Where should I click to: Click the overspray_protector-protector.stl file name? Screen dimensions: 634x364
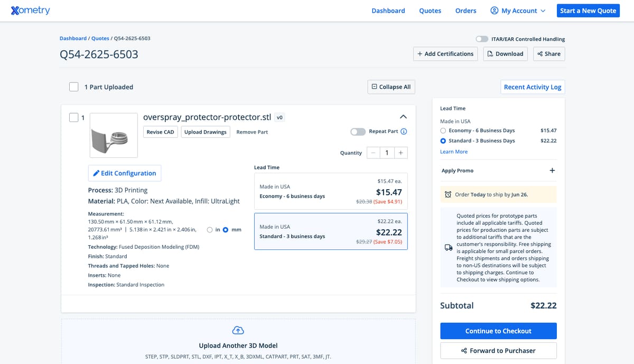pyautogui.click(x=207, y=117)
